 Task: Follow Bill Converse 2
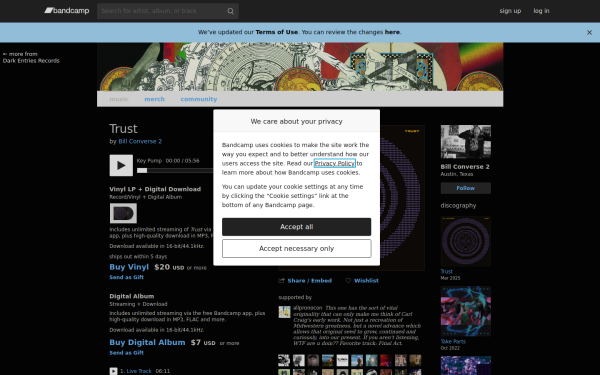(466, 188)
